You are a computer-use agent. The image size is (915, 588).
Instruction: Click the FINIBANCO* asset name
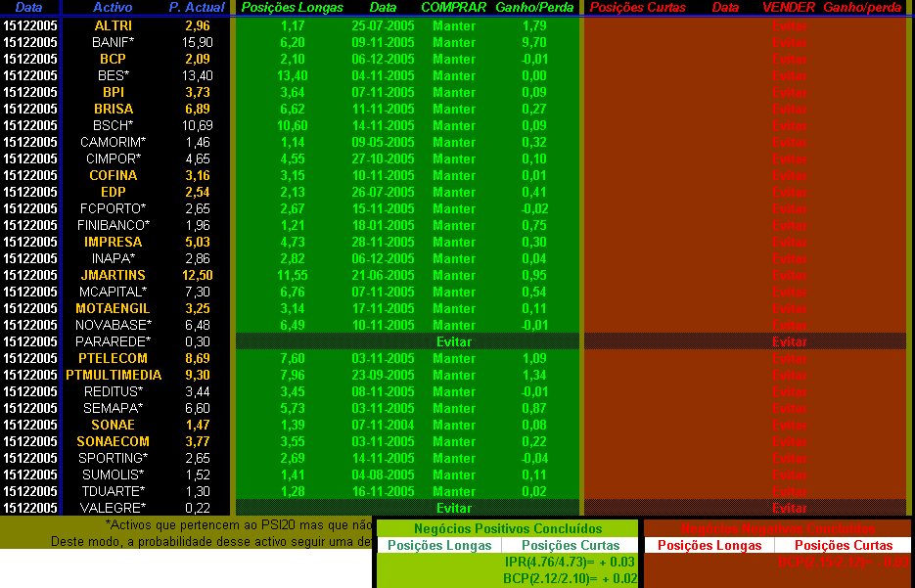click(x=113, y=225)
